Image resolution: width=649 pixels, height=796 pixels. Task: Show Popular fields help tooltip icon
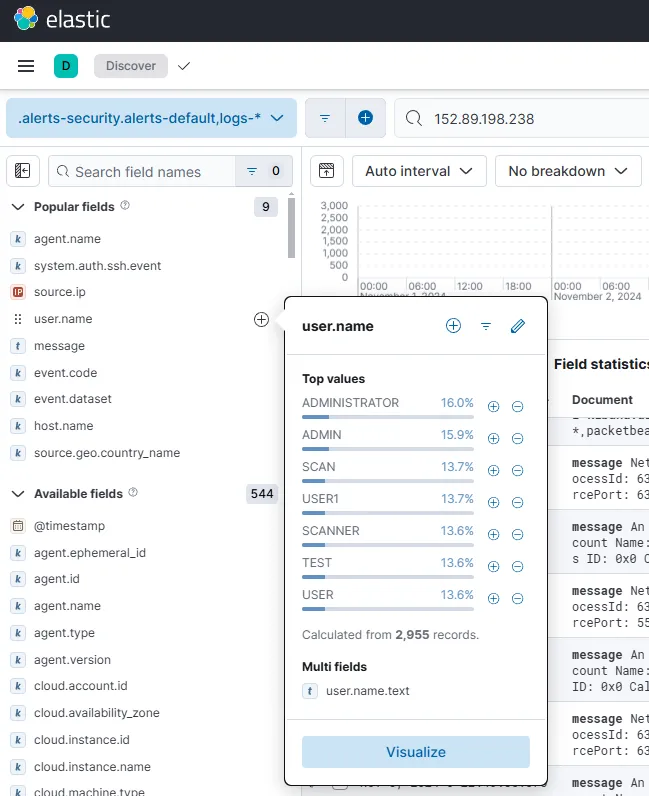[125, 205]
